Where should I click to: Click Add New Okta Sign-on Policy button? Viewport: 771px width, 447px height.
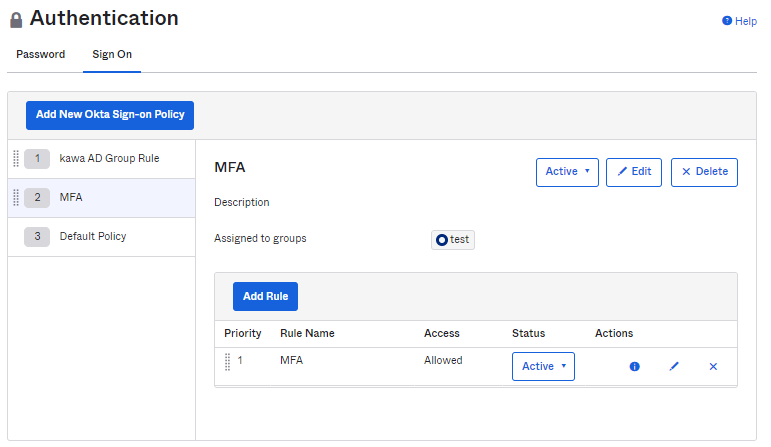[110, 115]
